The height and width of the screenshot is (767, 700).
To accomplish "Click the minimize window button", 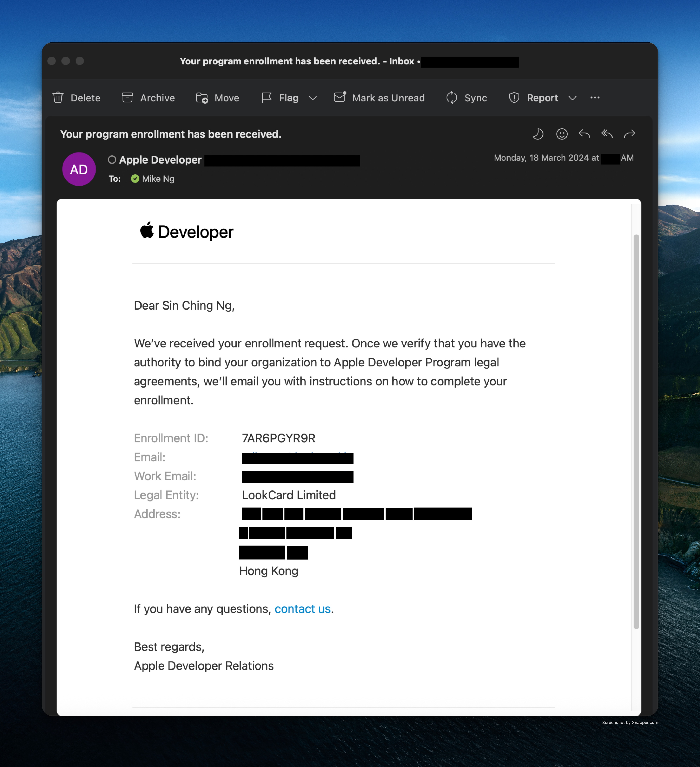I will coord(66,61).
